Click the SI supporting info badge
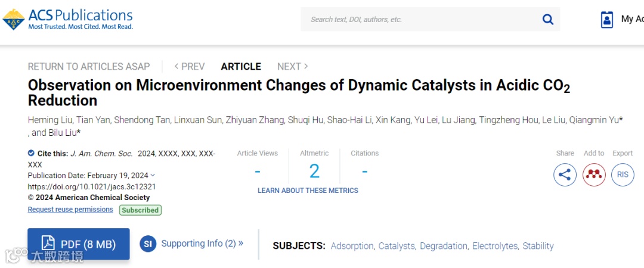The image size is (644, 268). (148, 244)
